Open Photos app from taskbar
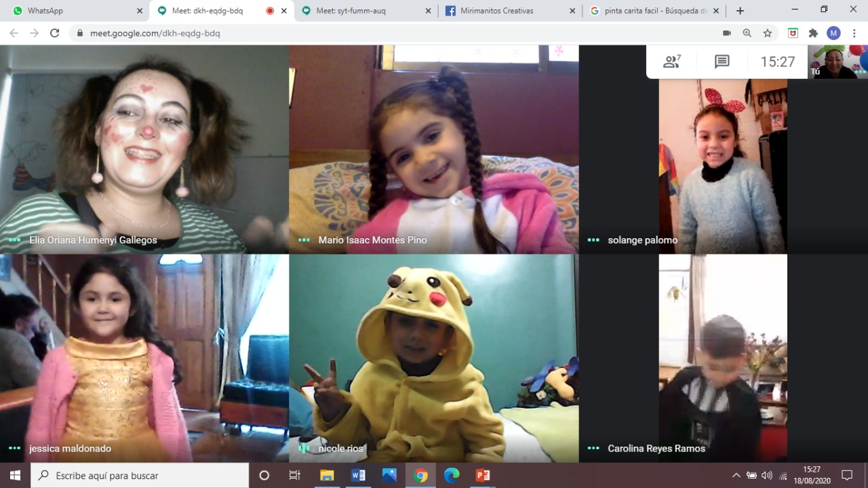 pyautogui.click(x=389, y=475)
